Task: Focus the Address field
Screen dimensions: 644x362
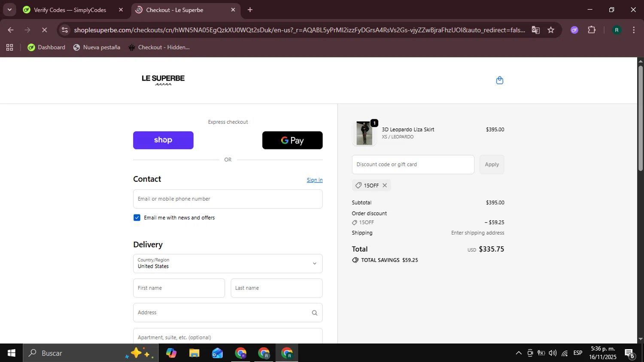Action: coord(228,313)
